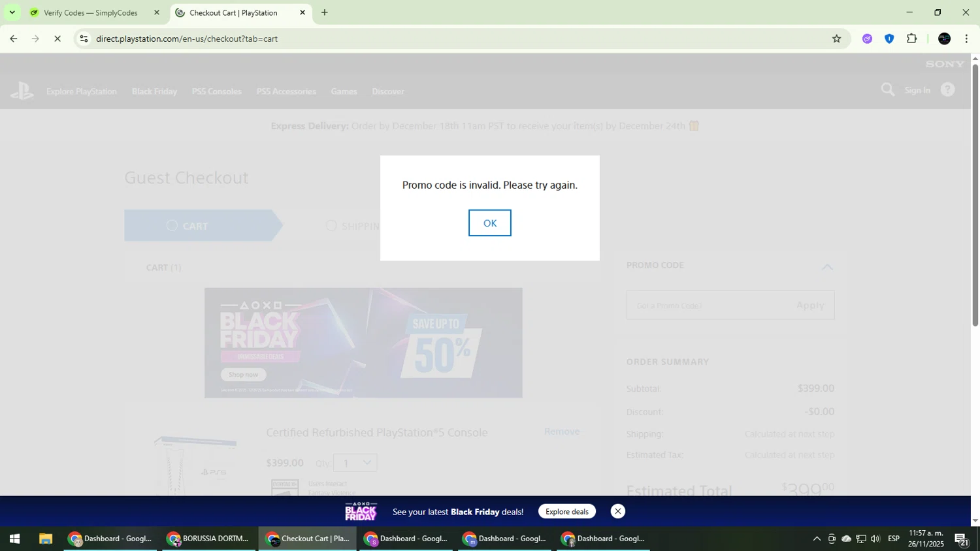
Task: Switch to the BORUSSIA DORTM... taskbar window
Action: [x=207, y=539]
